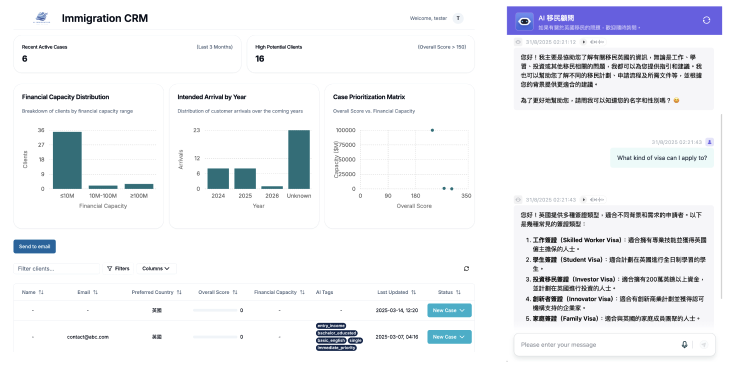Click the send message paper plane icon
732x382 pixels.
704,345
